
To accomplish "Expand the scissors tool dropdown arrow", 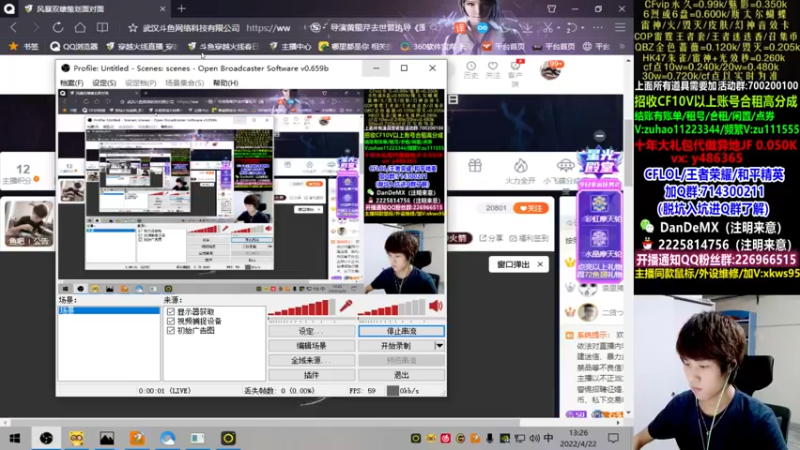I will (x=559, y=28).
